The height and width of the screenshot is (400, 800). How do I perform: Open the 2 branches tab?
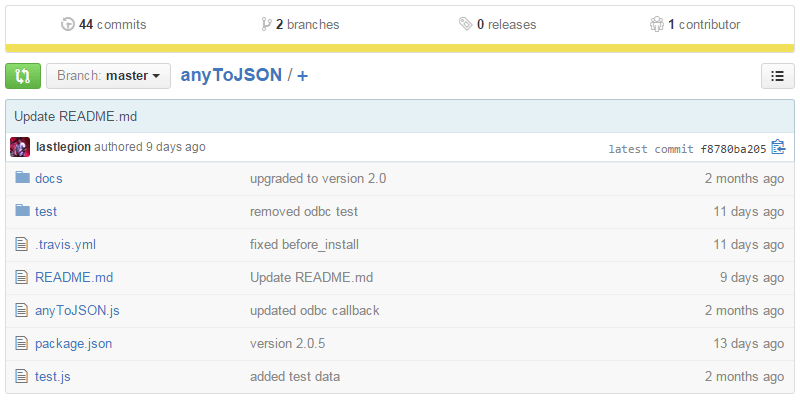(300, 24)
